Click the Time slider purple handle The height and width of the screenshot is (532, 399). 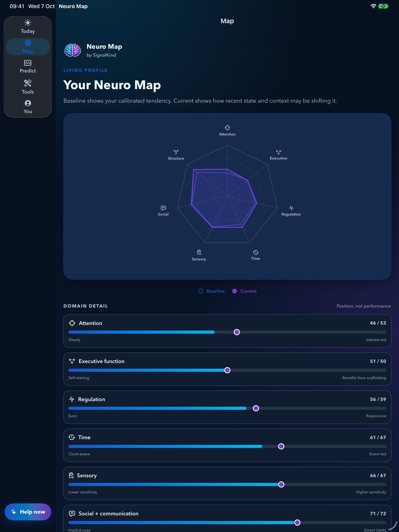281,446
